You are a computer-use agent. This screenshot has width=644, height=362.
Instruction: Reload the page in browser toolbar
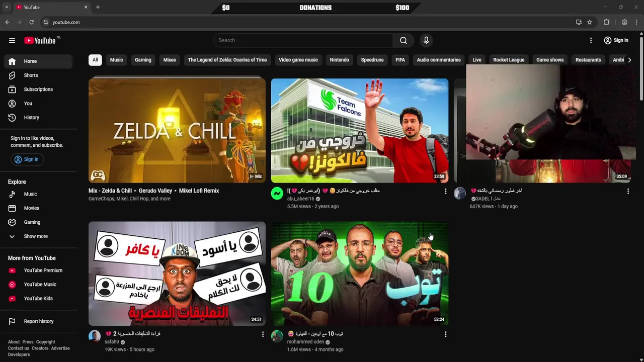[31, 22]
